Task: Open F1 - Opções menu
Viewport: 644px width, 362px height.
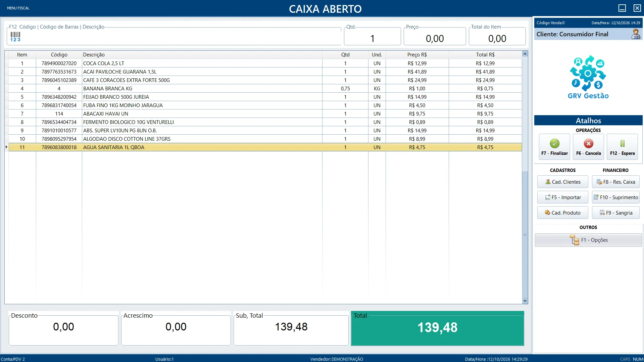Action: click(x=588, y=240)
